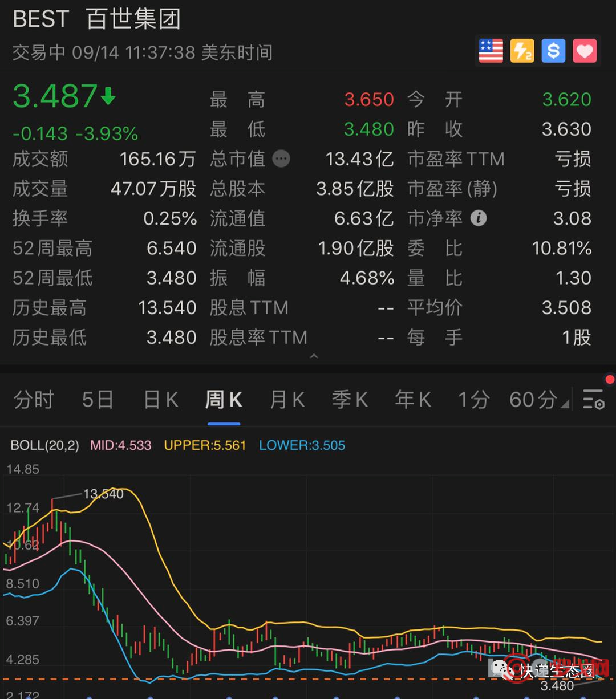The image size is (616, 699).
Task: Tap the LOWER:3.505 indicator value
Action: (x=302, y=445)
